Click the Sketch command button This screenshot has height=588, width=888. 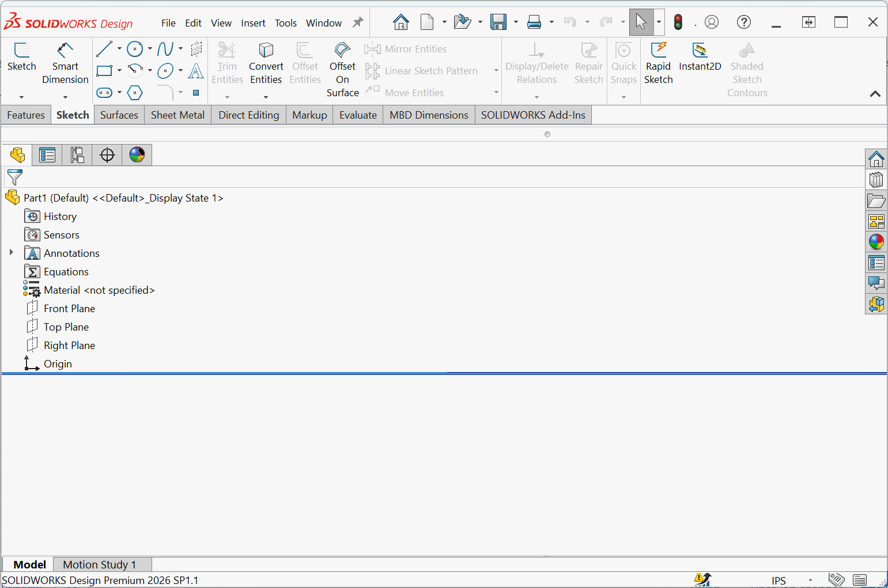(x=21, y=58)
